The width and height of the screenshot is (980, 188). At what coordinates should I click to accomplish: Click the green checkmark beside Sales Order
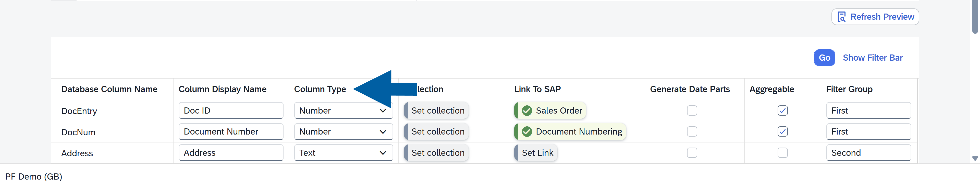point(527,110)
